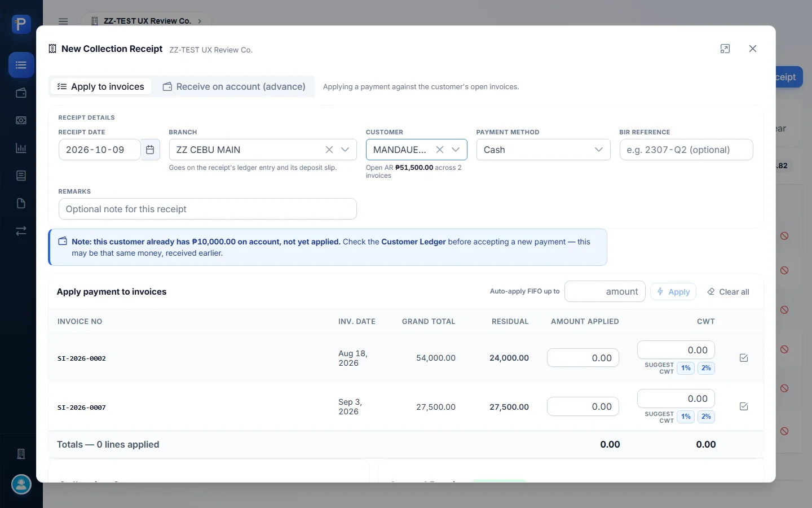Focus the Remarks note field

coord(208,209)
